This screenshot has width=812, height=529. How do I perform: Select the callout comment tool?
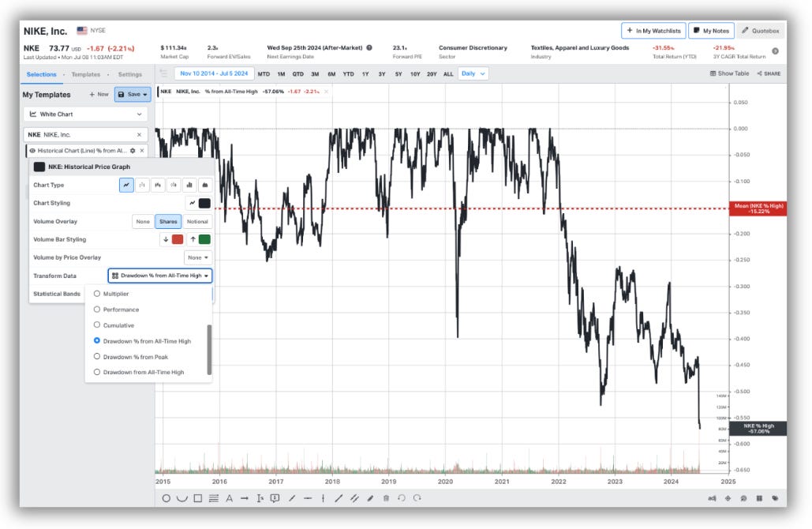click(x=275, y=498)
